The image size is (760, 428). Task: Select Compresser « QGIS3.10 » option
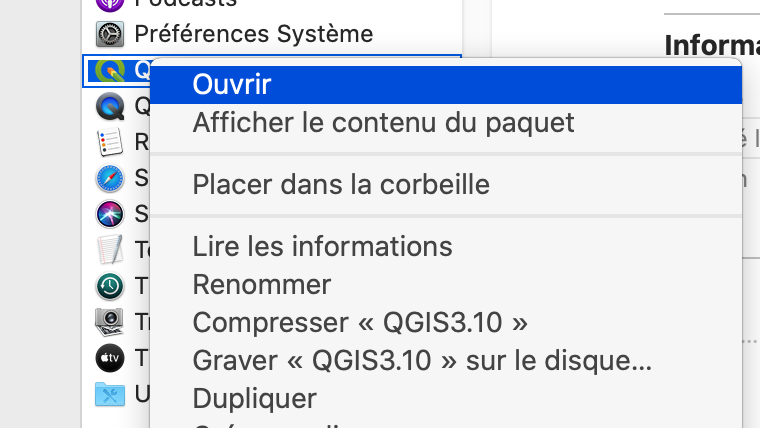pos(359,322)
